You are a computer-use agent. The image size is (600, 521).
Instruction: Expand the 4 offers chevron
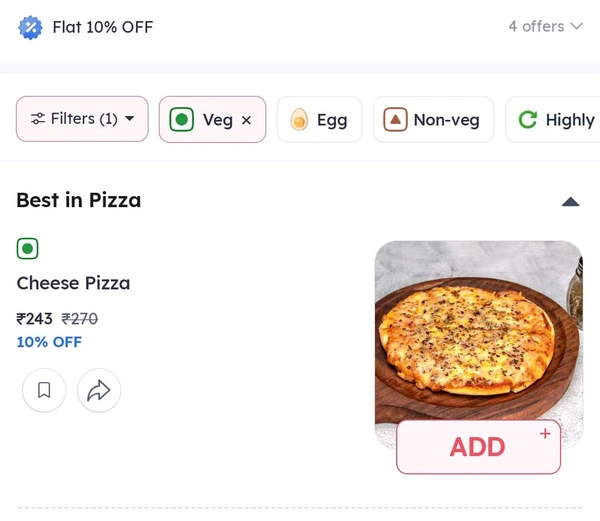[576, 27]
